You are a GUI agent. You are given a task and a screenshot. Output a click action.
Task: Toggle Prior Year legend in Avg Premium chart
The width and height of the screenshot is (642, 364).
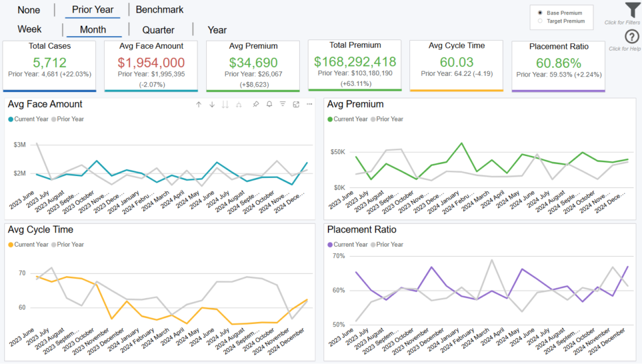click(387, 119)
